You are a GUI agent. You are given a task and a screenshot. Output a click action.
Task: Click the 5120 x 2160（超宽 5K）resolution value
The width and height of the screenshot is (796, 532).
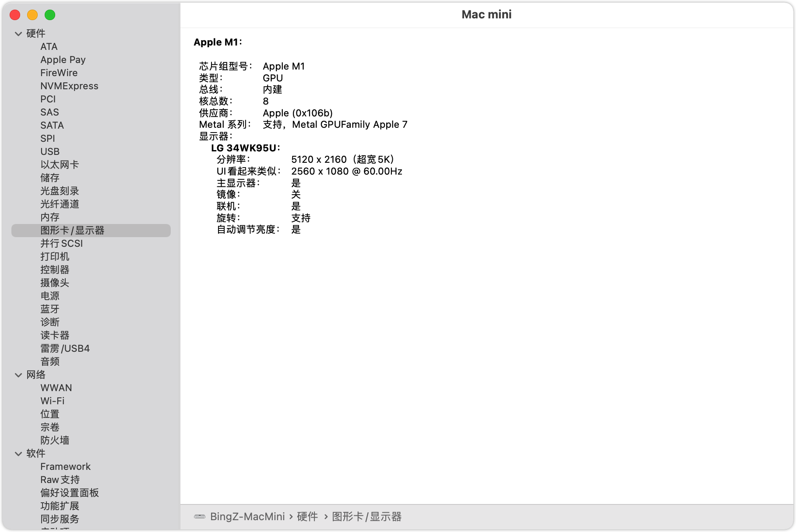(343, 160)
